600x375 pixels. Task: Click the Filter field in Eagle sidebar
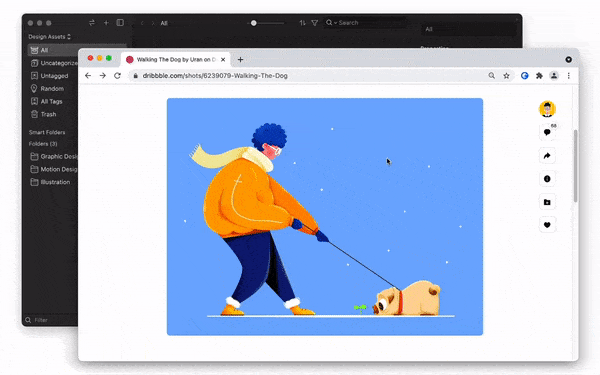click(x=51, y=320)
